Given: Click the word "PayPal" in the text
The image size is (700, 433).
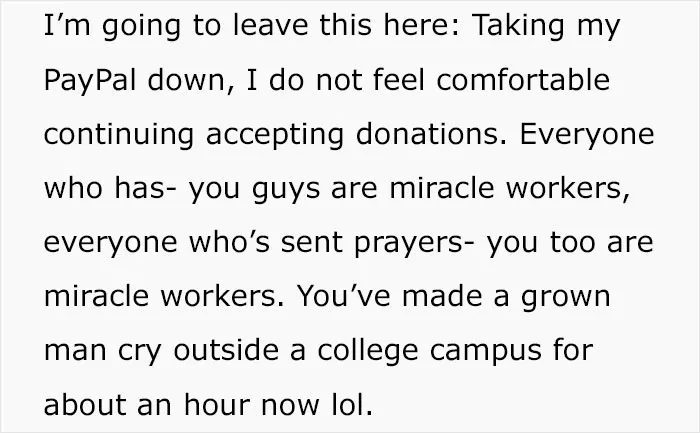Looking at the screenshot, I should (x=90, y=82).
